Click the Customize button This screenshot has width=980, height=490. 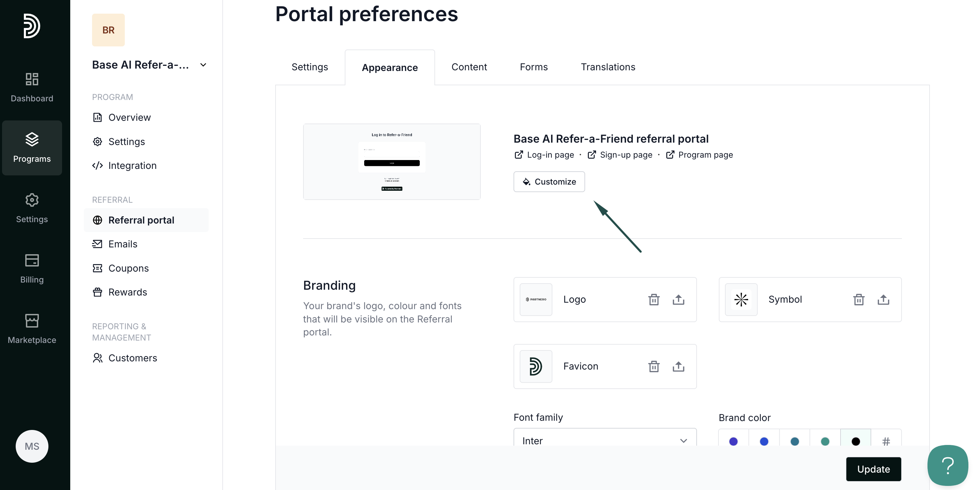click(549, 182)
